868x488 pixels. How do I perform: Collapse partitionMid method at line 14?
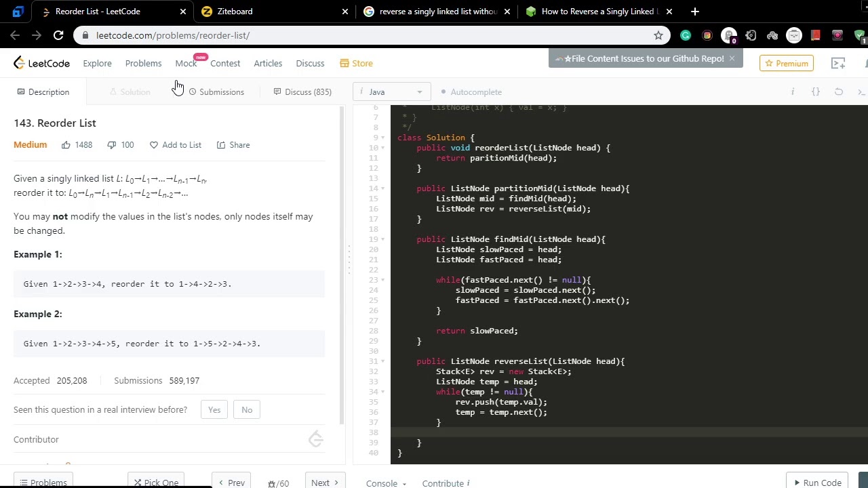point(384,188)
